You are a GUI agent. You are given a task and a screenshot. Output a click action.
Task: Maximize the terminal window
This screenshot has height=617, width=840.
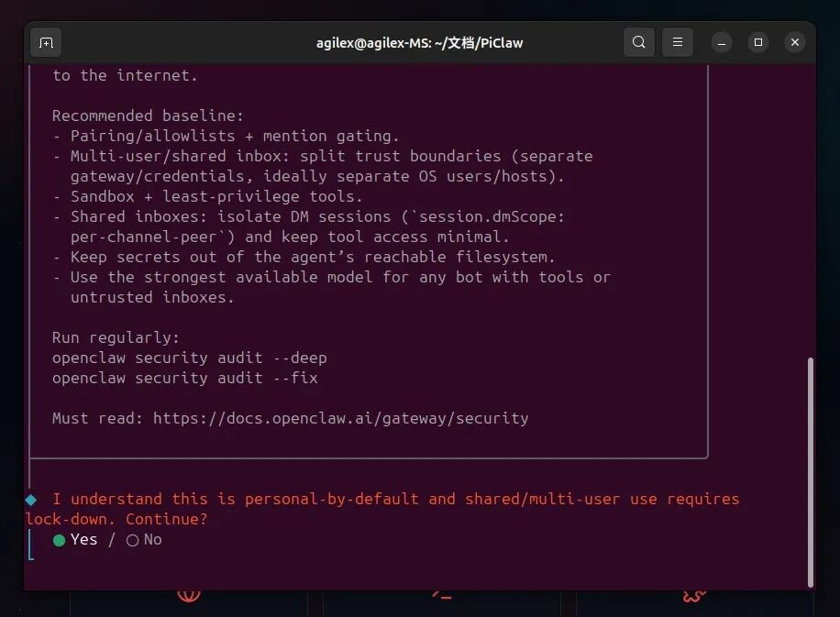[x=758, y=42]
